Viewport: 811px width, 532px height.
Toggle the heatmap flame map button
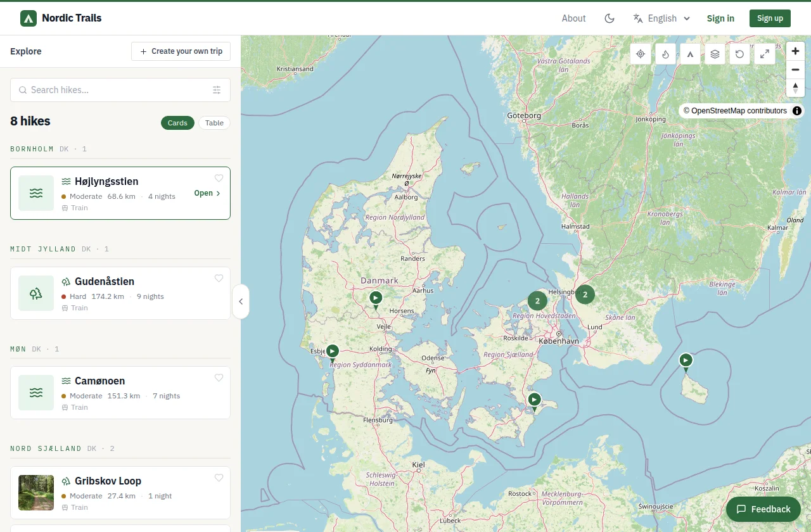point(665,54)
